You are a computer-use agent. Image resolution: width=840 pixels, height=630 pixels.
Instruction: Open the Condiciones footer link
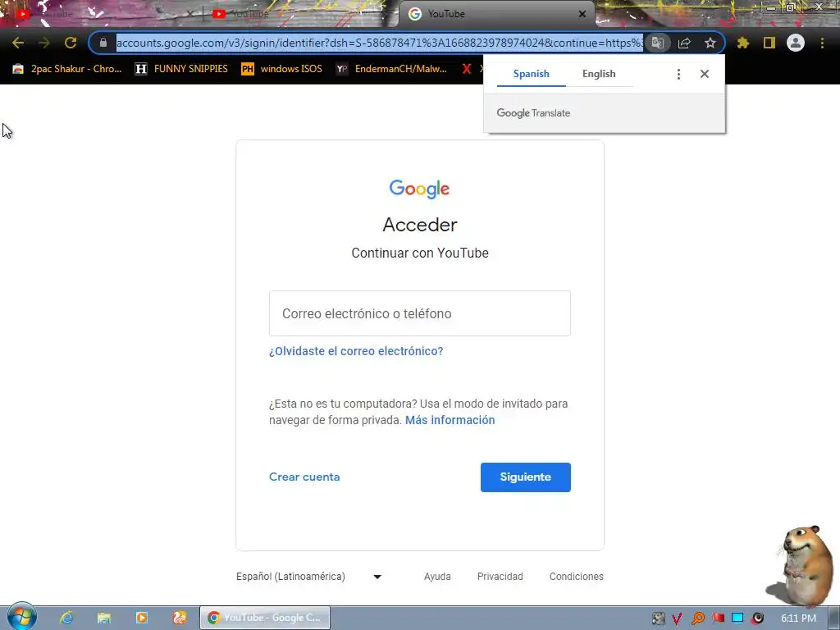(x=577, y=577)
